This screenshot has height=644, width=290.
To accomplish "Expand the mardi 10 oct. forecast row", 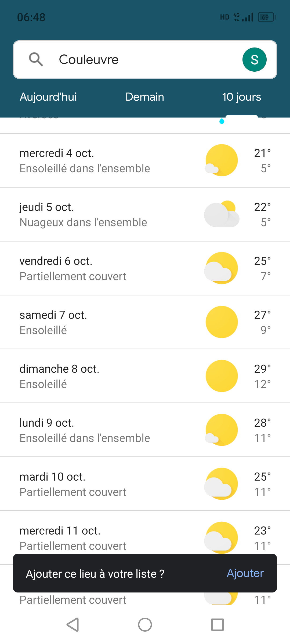I will 107,484.
